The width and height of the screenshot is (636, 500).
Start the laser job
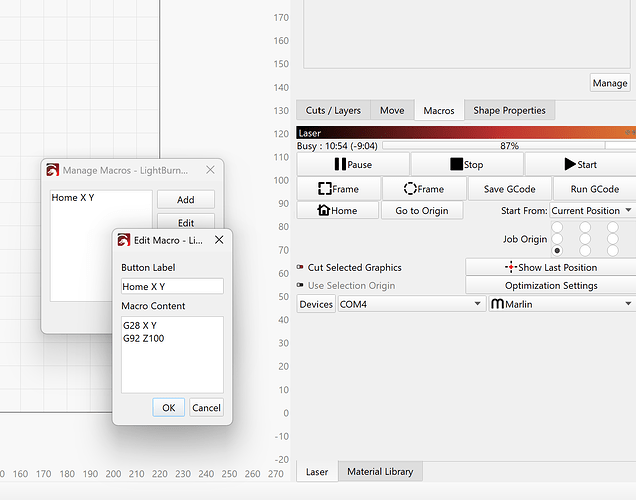click(580, 164)
